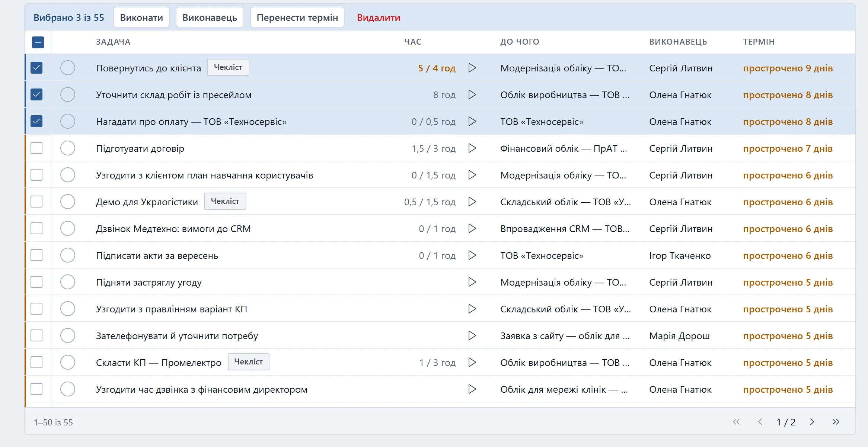Go to the previous page arrow
Screen dimensions: 868x447
(760, 422)
